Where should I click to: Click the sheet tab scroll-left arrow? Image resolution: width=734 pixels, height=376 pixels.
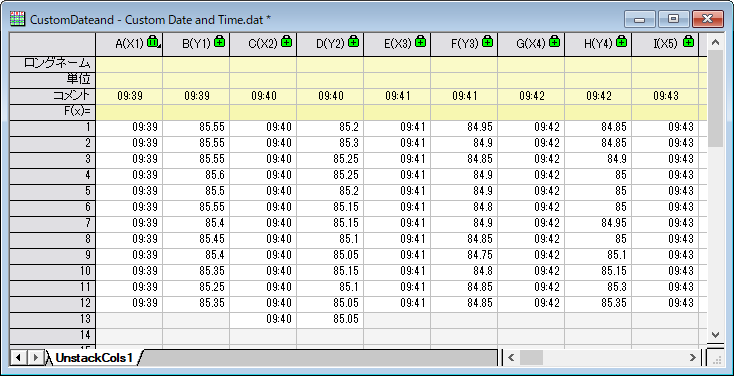coord(19,358)
